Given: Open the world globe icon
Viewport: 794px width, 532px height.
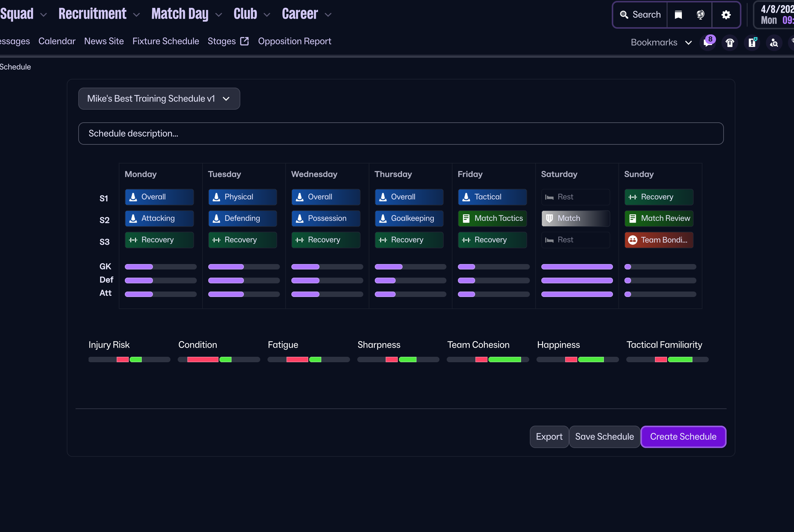Looking at the screenshot, I should pyautogui.click(x=700, y=15).
